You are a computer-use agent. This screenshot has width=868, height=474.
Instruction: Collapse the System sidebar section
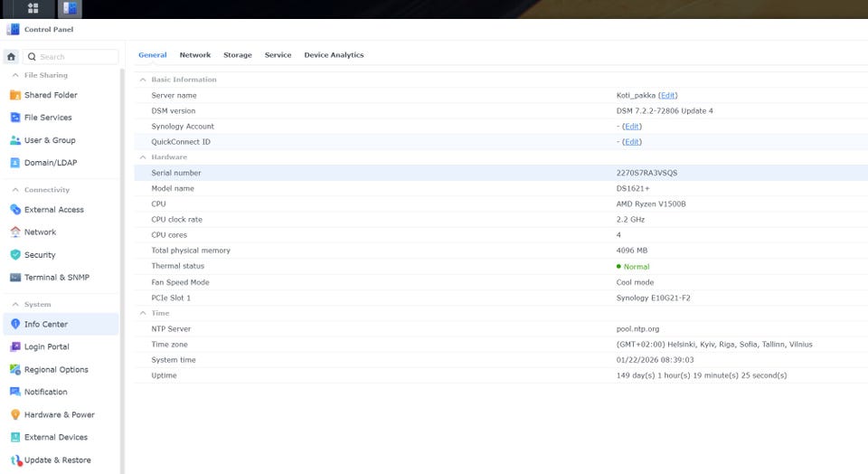(15, 304)
